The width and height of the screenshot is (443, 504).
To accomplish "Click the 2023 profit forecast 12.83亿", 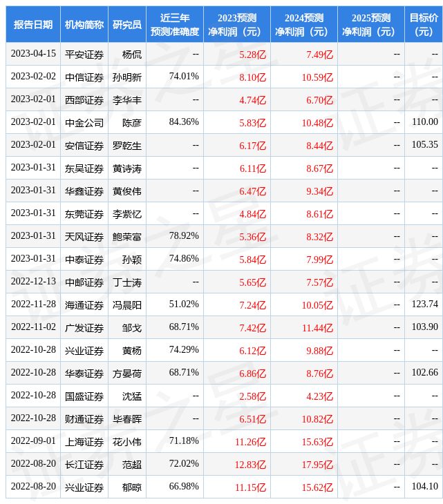I will [250, 465].
